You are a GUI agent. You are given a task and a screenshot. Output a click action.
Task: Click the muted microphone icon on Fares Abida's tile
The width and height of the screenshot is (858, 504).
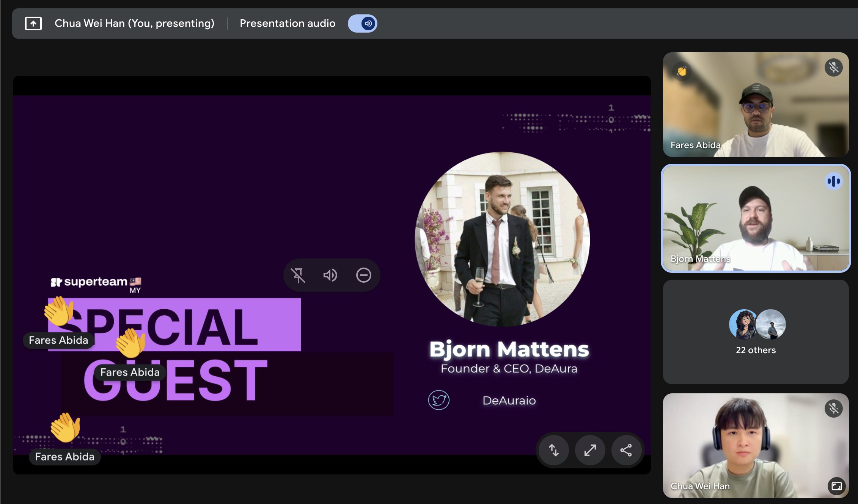pyautogui.click(x=833, y=67)
